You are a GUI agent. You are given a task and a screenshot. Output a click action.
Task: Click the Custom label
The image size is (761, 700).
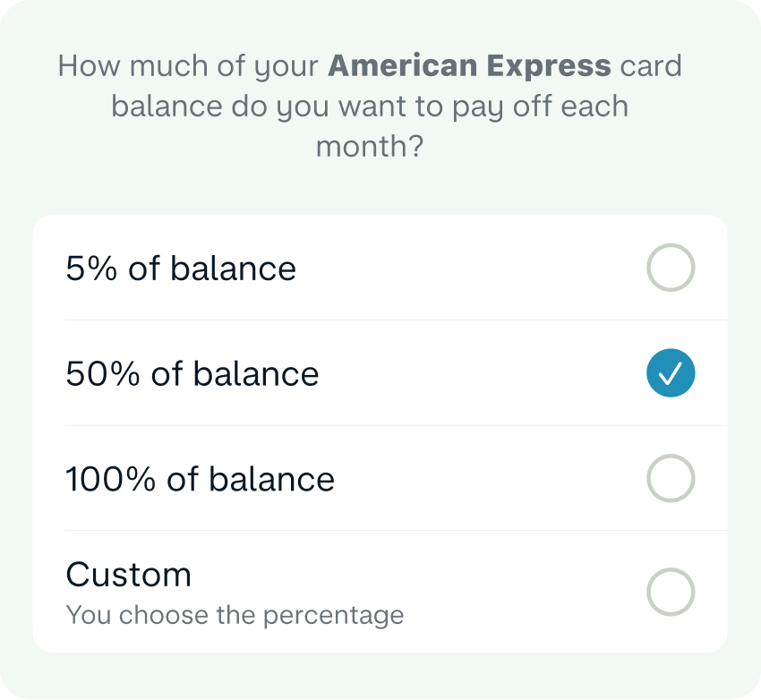[x=129, y=574]
